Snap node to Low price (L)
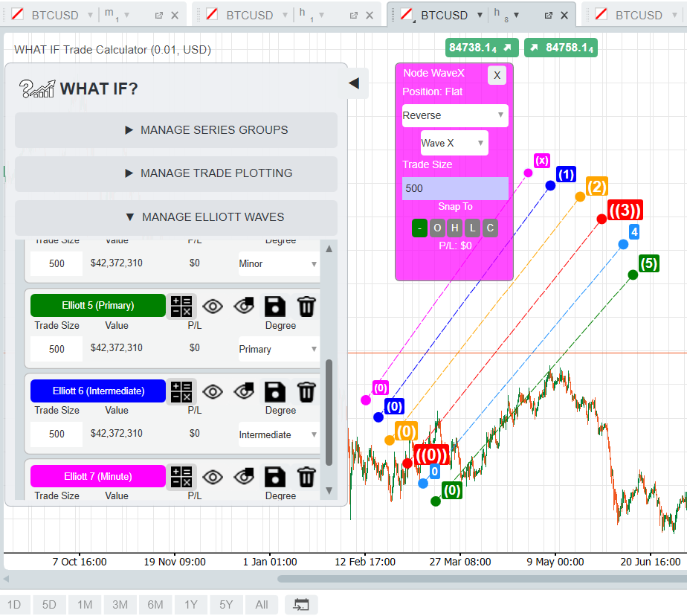This screenshot has width=687, height=616. (x=472, y=228)
